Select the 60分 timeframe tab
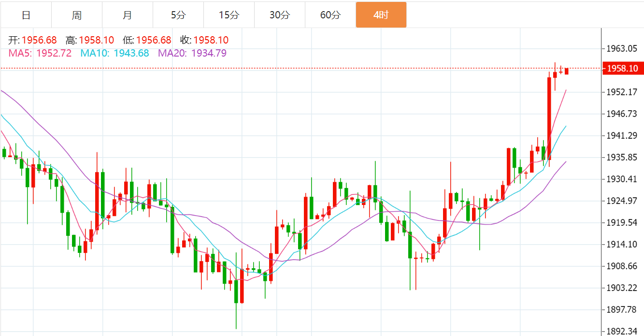644x336 pixels. (330, 15)
